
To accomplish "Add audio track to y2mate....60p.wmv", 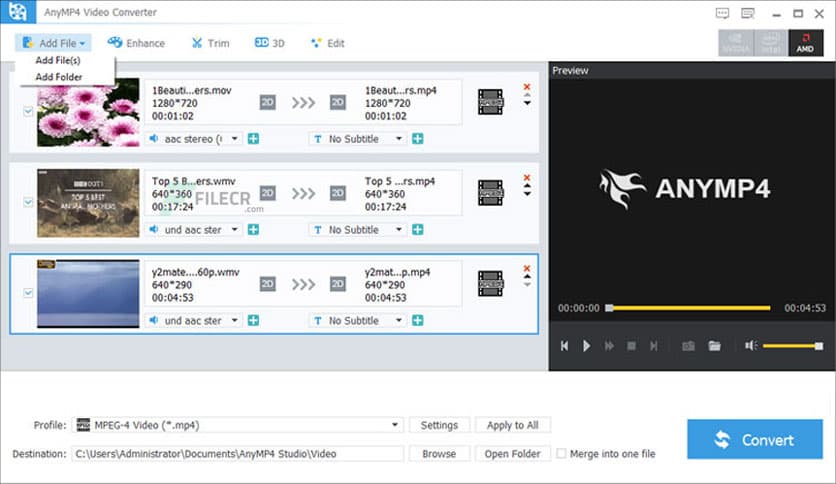I will (x=254, y=320).
